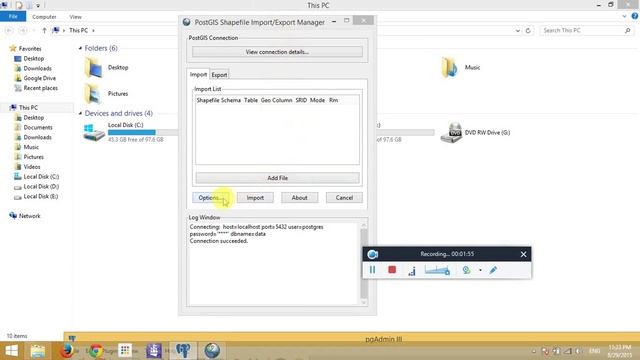Click inside the Log Window text area
The height and width of the screenshot is (360, 640).
[x=273, y=264]
